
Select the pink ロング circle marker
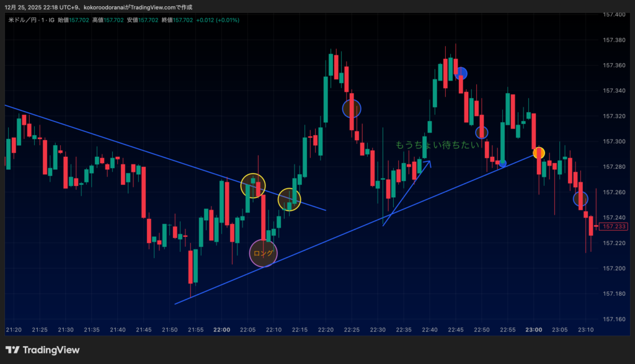tap(263, 253)
